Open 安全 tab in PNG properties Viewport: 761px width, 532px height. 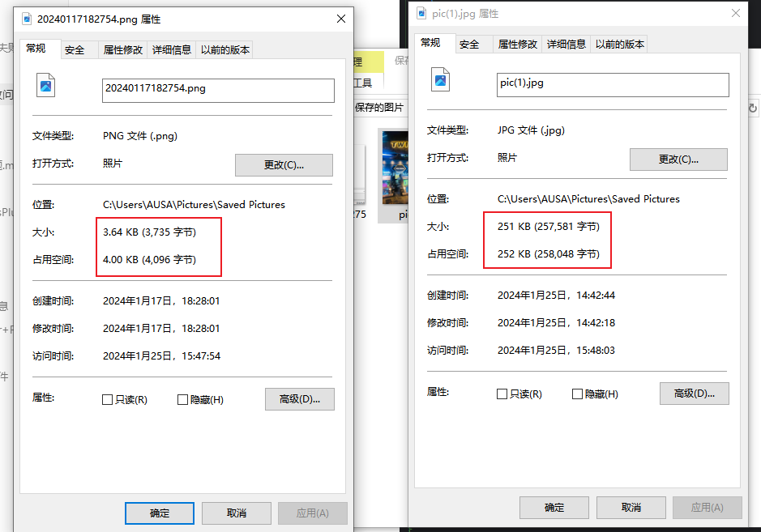tap(79, 50)
